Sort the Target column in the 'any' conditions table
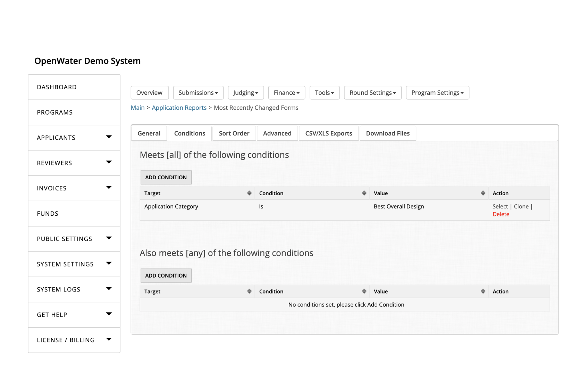 (250, 291)
